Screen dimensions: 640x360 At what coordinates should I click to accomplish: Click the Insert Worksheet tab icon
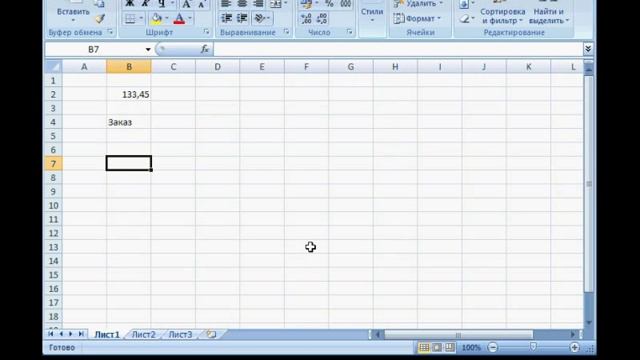(211, 335)
